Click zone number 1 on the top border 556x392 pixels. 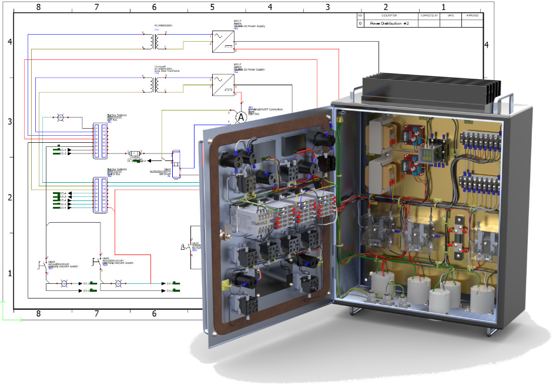tap(443, 7)
